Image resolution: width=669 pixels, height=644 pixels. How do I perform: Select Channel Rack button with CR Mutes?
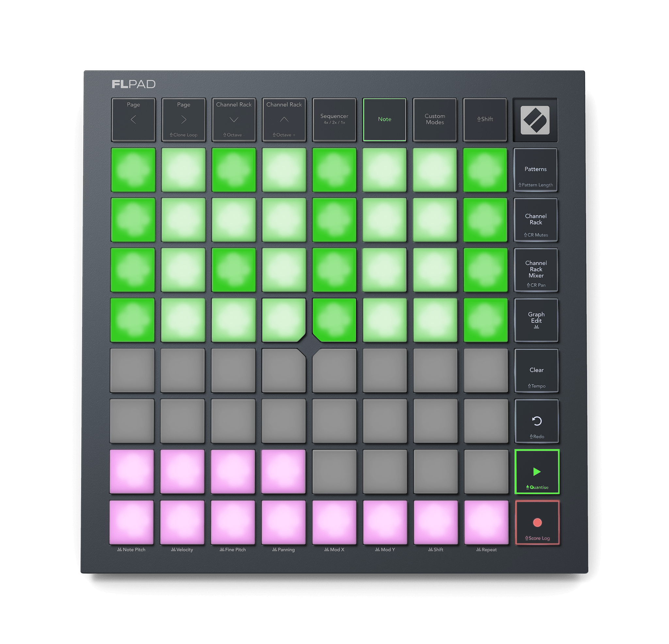pos(536,220)
